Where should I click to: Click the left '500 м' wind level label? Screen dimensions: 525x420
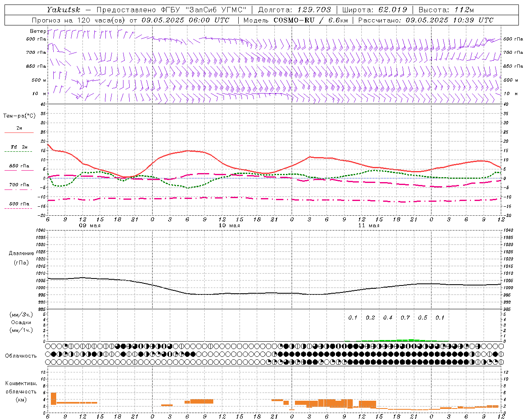coord(39,80)
